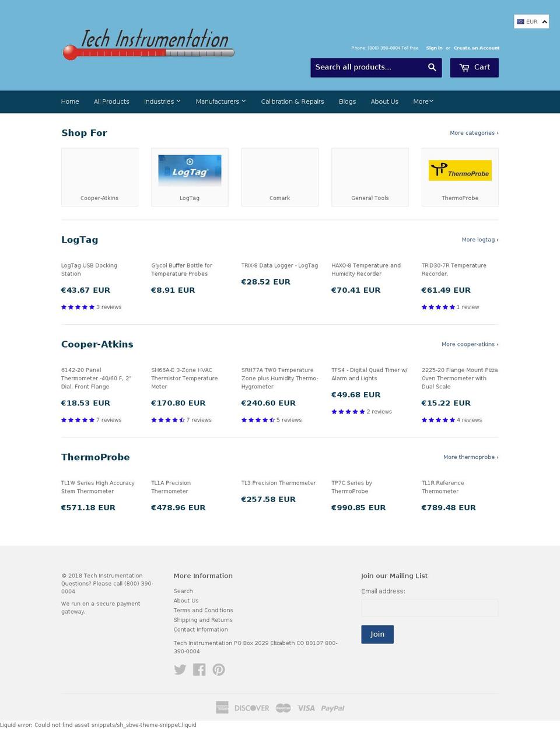Open TRIX-8 Data Logger product
The height and width of the screenshot is (729, 560).
point(279,265)
